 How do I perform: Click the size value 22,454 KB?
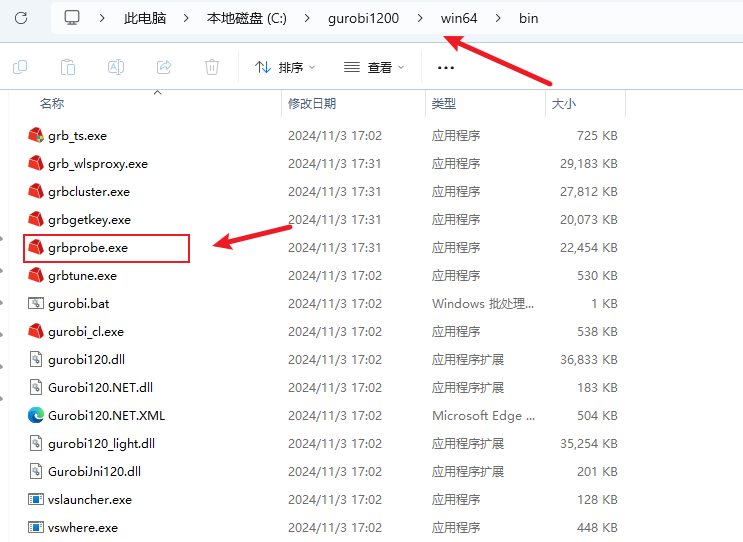tap(589, 247)
